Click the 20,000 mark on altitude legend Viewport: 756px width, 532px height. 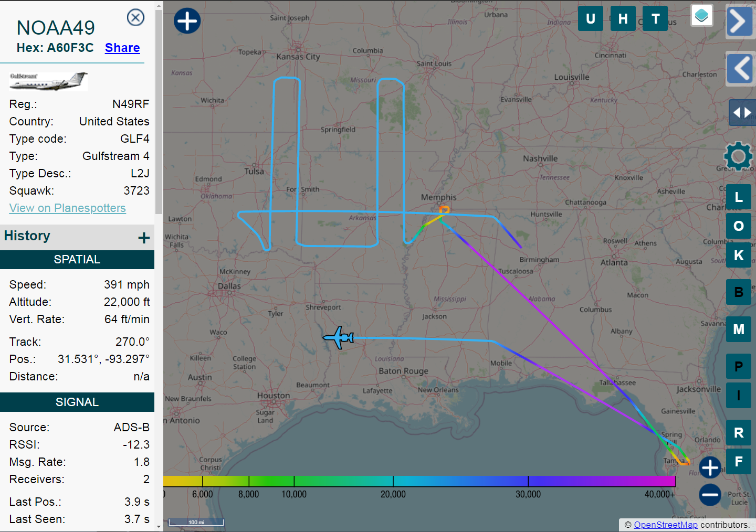click(393, 494)
